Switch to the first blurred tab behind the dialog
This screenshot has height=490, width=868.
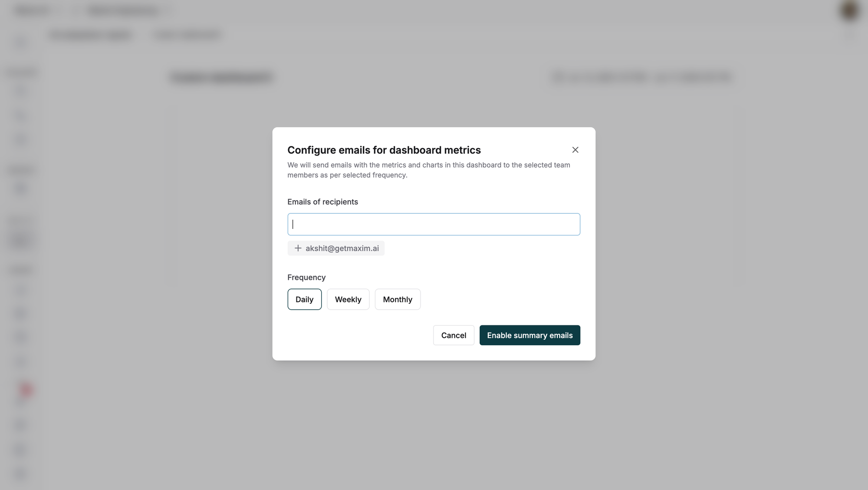coord(90,35)
